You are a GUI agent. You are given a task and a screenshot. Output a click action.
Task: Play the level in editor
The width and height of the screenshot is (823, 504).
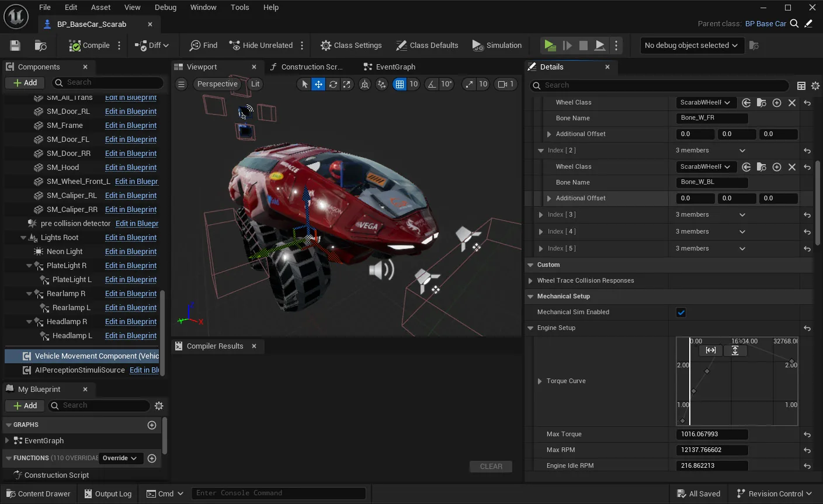pyautogui.click(x=550, y=45)
